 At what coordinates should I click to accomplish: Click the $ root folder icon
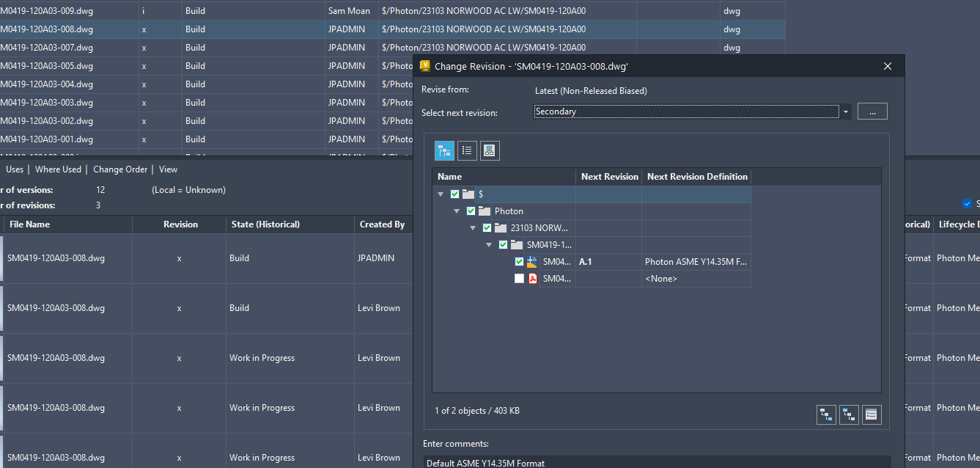[x=468, y=194]
